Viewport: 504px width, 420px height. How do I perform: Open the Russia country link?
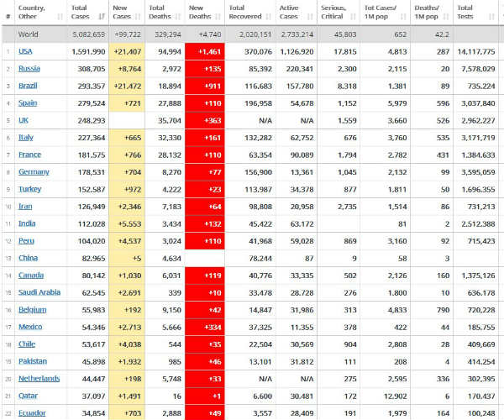(29, 68)
